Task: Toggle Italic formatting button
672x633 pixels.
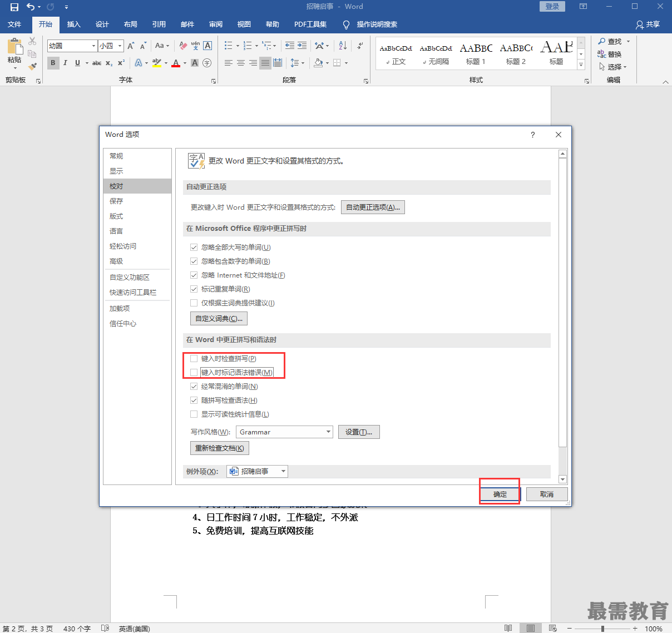Action: pyautogui.click(x=65, y=63)
